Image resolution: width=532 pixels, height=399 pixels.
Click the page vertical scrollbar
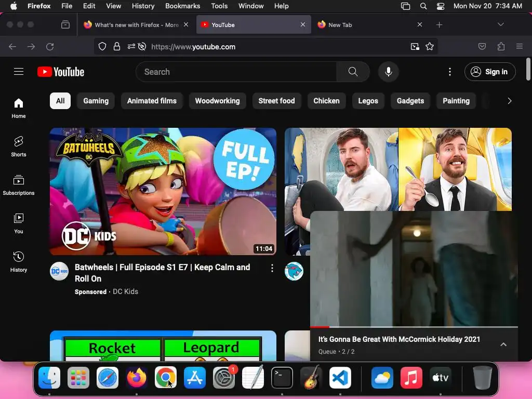528,69
